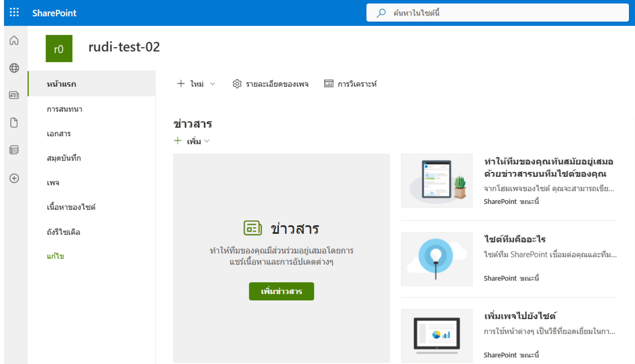The width and height of the screenshot is (635, 364).
Task: Open article ไซต์ทีมคืออะไร
Action: point(515,239)
